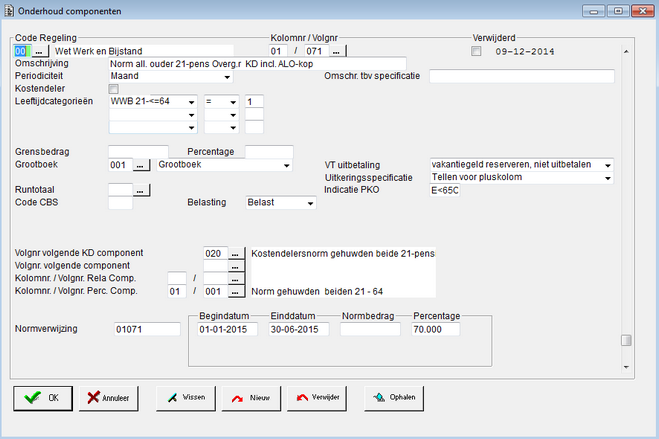Viewport: 659px width, 439px height.
Task: Click the Rela Comp. Kolomnr empty field
Action: [177, 279]
